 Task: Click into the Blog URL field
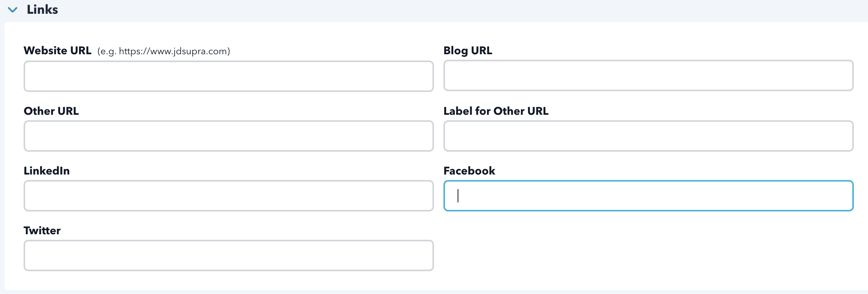pyautogui.click(x=648, y=75)
